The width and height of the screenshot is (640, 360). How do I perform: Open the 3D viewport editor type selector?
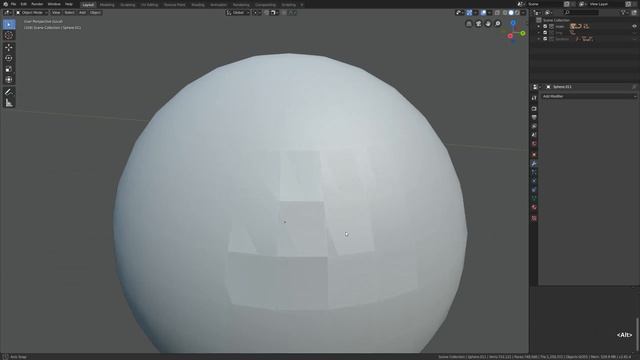7,13
